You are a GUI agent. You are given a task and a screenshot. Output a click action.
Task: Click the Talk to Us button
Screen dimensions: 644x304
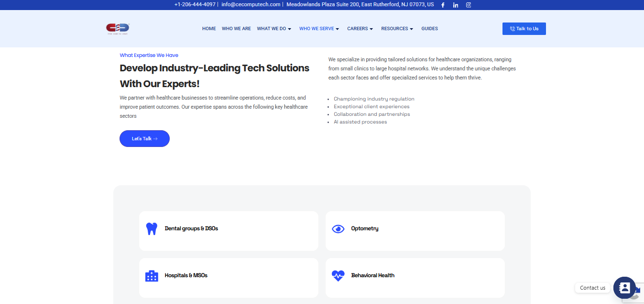tap(524, 29)
